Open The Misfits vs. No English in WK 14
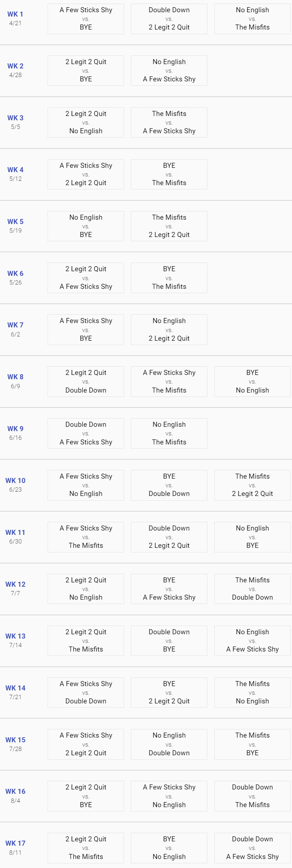This screenshot has height=868, width=292. tap(252, 693)
